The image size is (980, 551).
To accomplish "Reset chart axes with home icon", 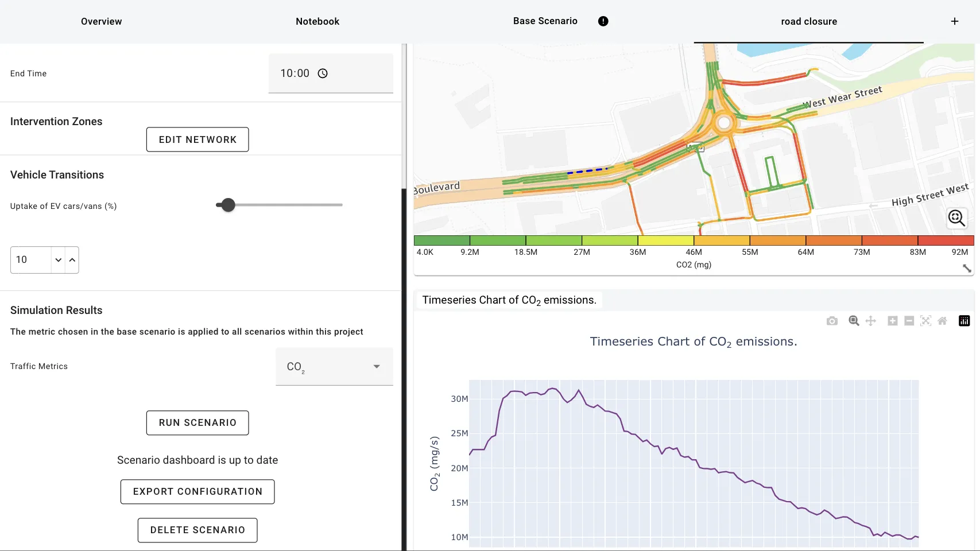I will 942,321.
